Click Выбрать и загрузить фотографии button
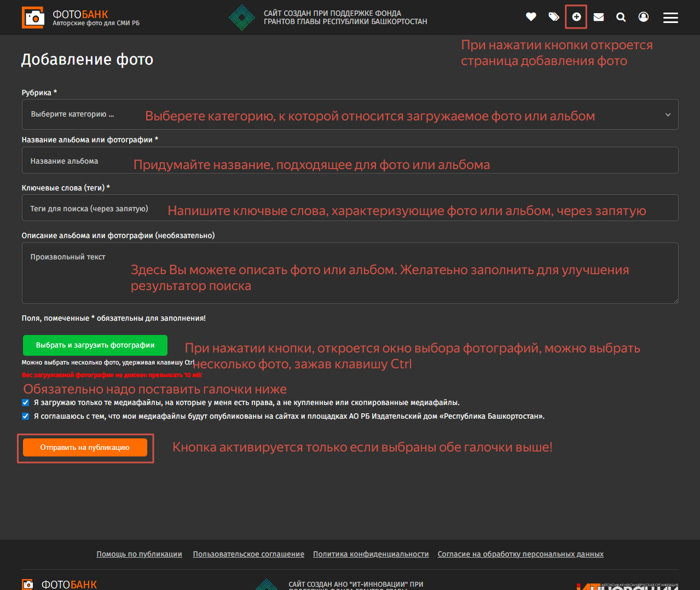This screenshot has height=590, width=700. 95,345
